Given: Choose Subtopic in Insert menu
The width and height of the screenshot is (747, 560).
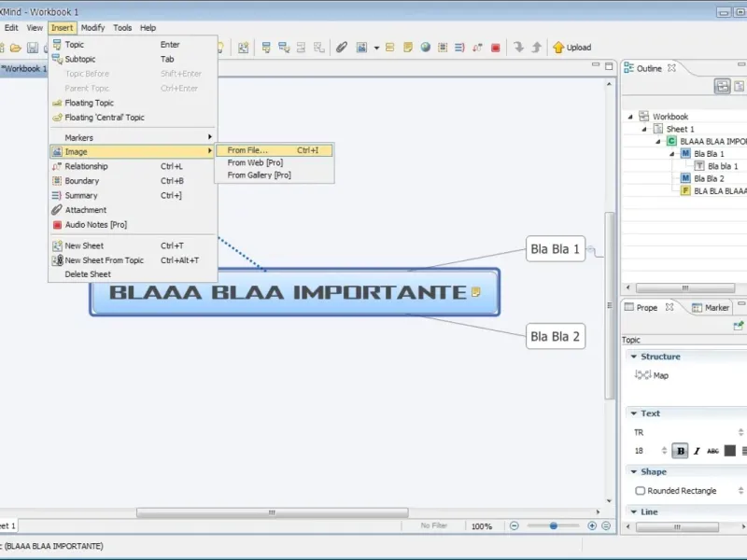Looking at the screenshot, I should coord(133,59).
